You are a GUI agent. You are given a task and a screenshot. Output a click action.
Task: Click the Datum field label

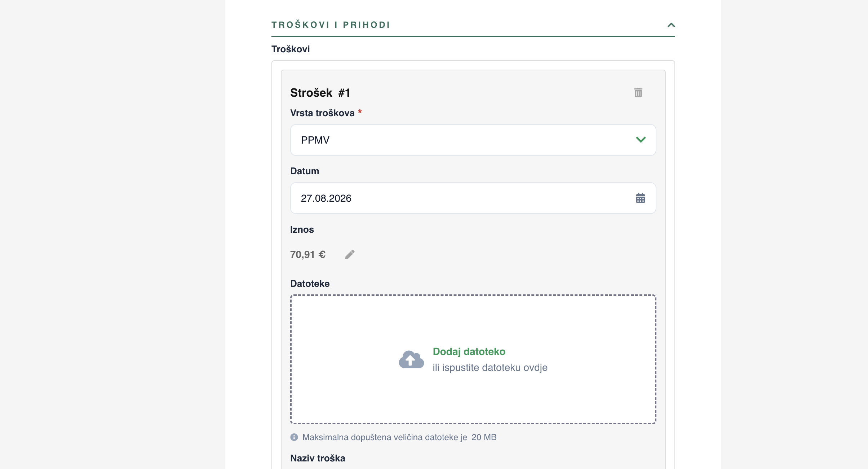click(305, 171)
